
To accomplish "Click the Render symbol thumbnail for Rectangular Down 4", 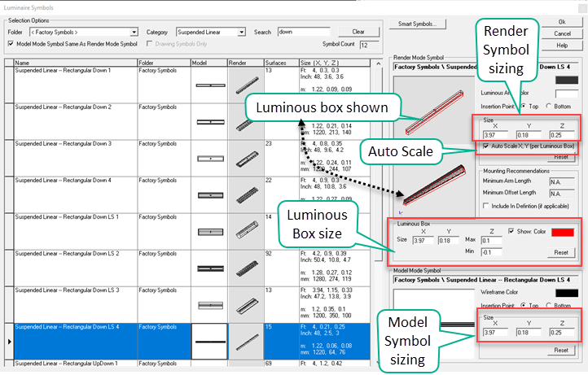I will tap(247, 195).
